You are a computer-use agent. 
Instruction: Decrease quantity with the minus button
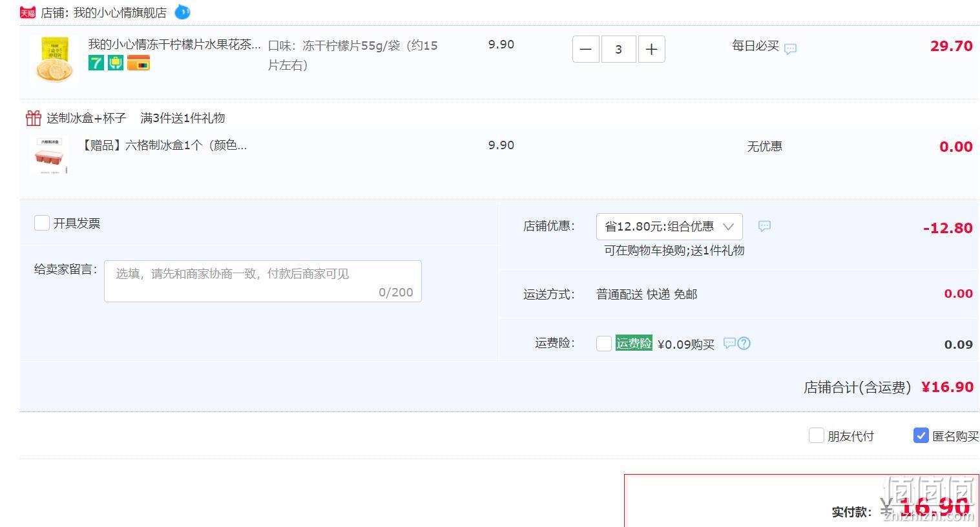point(586,49)
